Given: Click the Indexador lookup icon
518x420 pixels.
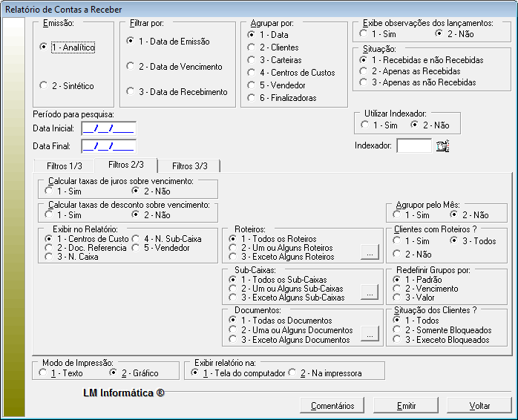Looking at the screenshot, I should click(x=443, y=146).
